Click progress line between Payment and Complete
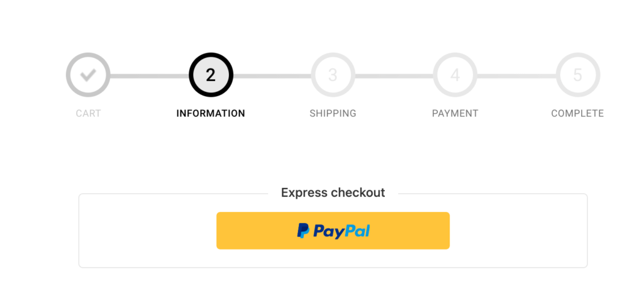The image size is (644, 293). (516, 76)
